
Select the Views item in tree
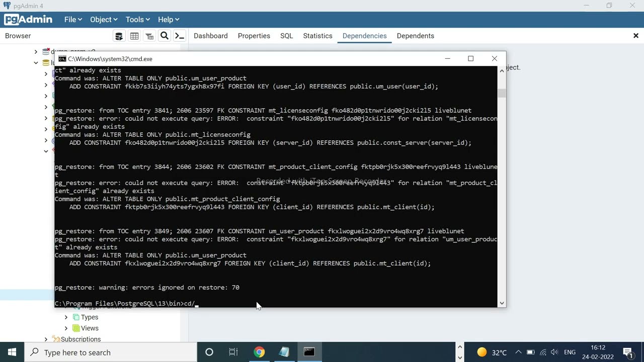[x=90, y=328]
